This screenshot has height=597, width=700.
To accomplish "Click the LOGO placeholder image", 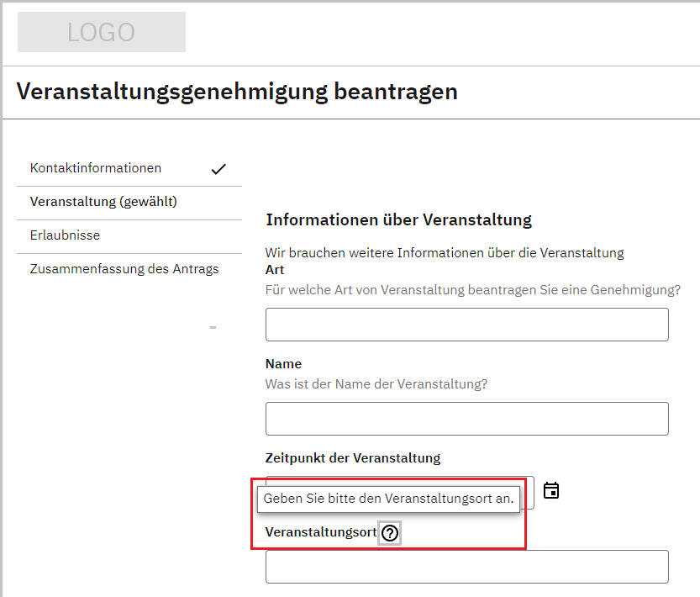I will click(102, 32).
